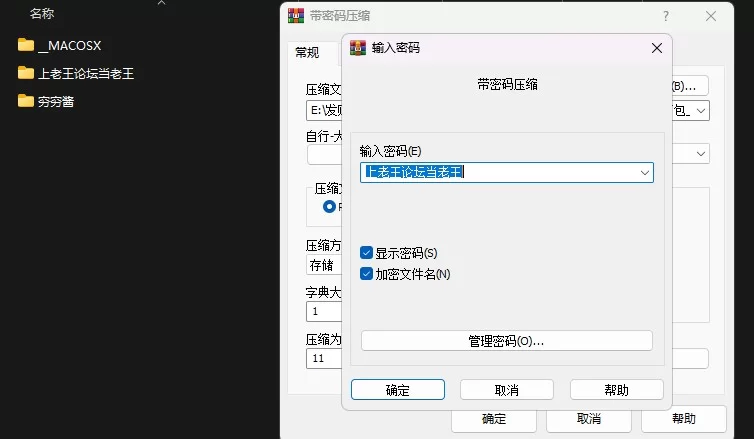Click the 常规 tab in 带密码压缩 window

click(307, 52)
